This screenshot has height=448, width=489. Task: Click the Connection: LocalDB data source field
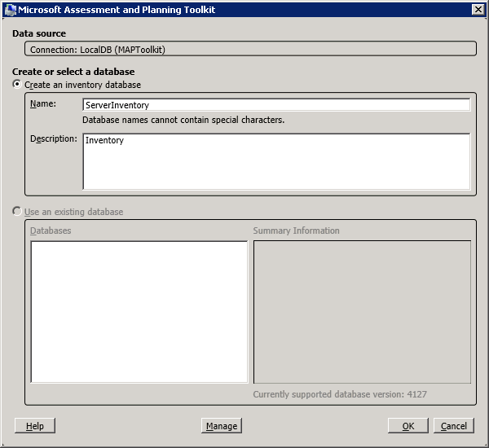249,49
